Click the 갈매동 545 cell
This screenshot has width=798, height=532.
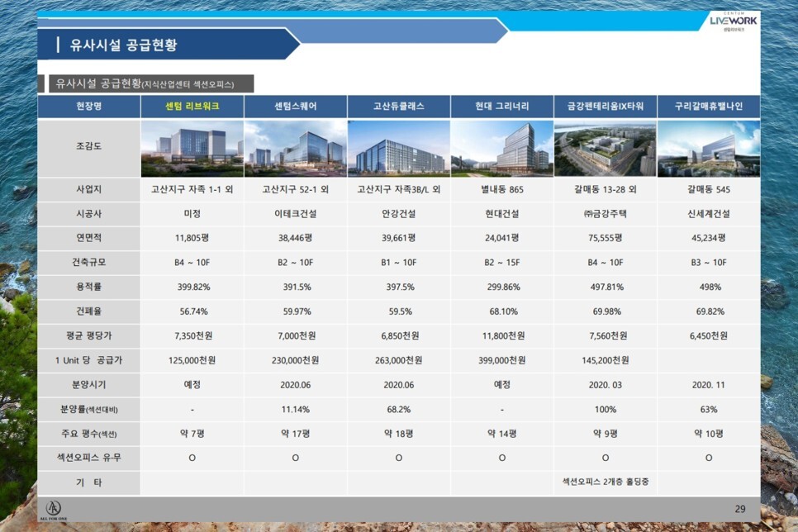(x=709, y=189)
